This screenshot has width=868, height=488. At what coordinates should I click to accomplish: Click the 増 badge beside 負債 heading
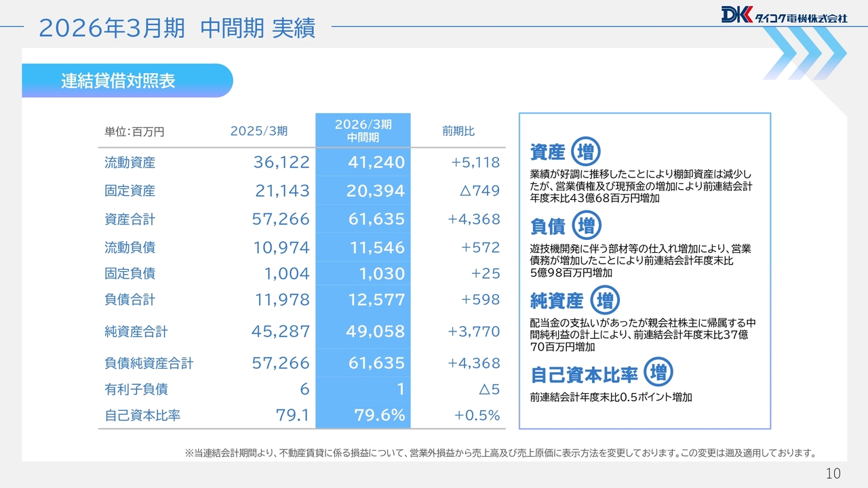586,226
